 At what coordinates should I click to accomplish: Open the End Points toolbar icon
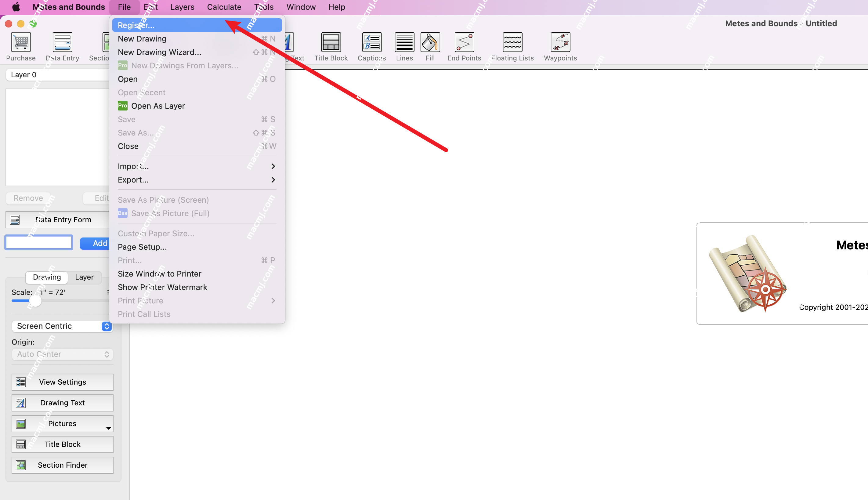(x=464, y=42)
